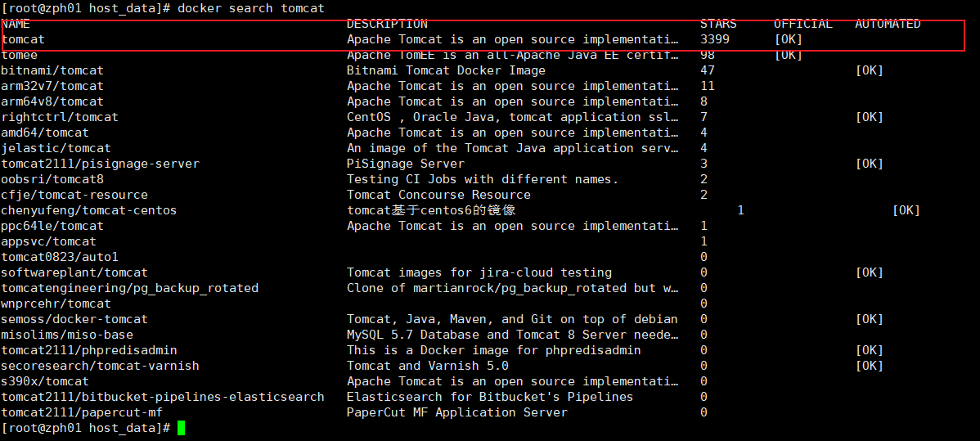Screen dimensions: 980x441
Task: Select arm32v7/tomcat image name
Action: click(x=52, y=86)
